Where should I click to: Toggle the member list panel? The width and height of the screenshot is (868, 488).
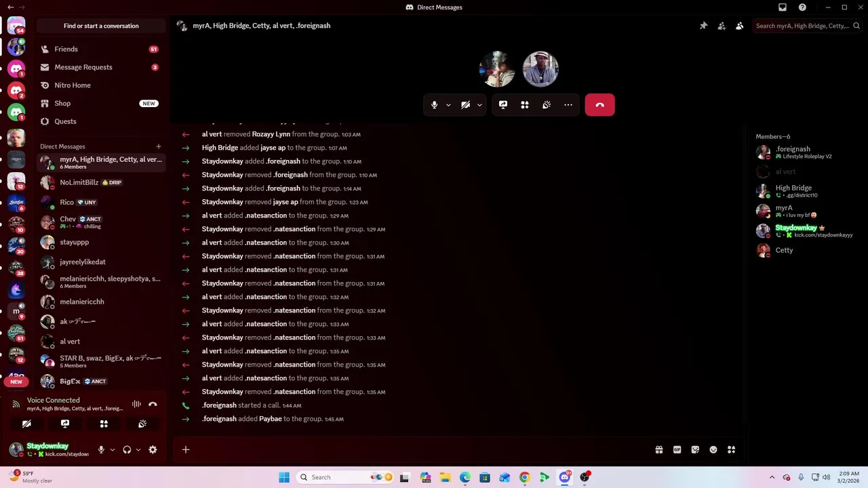click(x=739, y=26)
